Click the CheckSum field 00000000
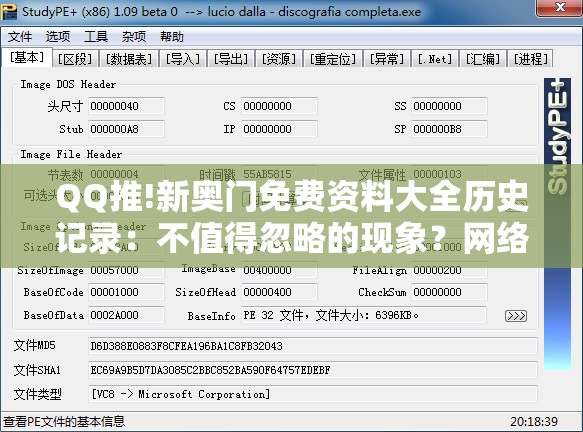 (x=450, y=292)
